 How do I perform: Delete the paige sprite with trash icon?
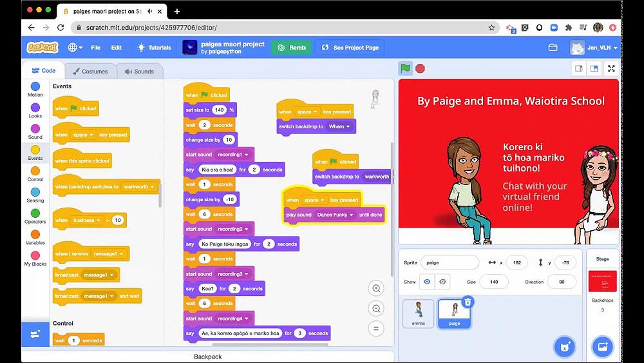[x=468, y=302]
